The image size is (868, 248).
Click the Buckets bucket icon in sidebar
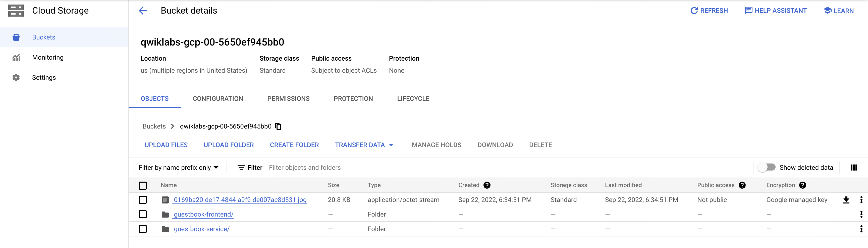coord(16,37)
